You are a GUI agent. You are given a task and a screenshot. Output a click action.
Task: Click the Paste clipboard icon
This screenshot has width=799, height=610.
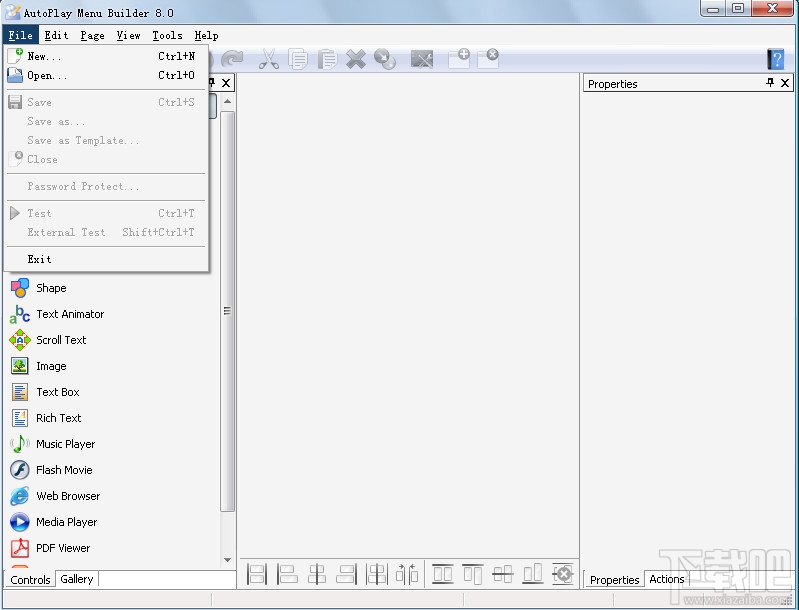click(x=327, y=59)
